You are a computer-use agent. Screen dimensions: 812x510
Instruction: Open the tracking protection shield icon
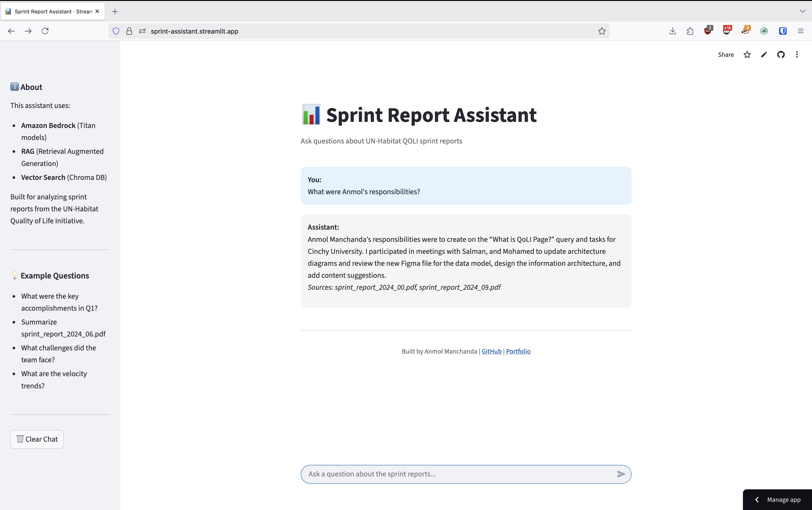click(116, 31)
